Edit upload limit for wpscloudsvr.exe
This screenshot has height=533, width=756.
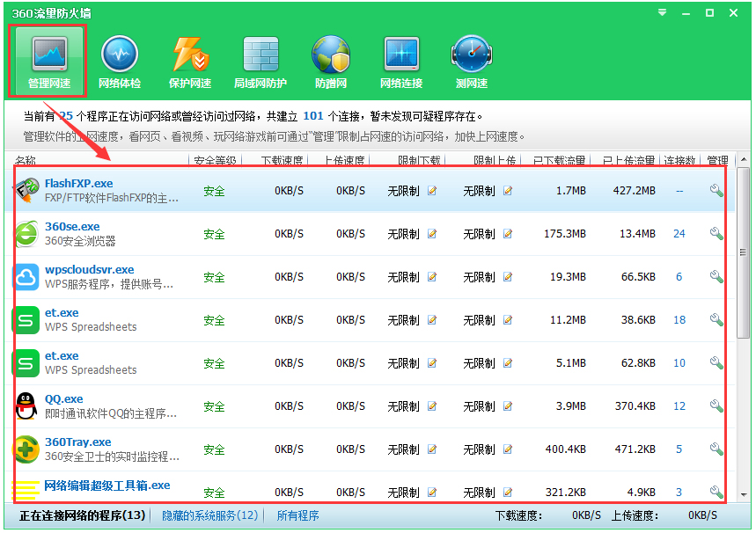508,277
